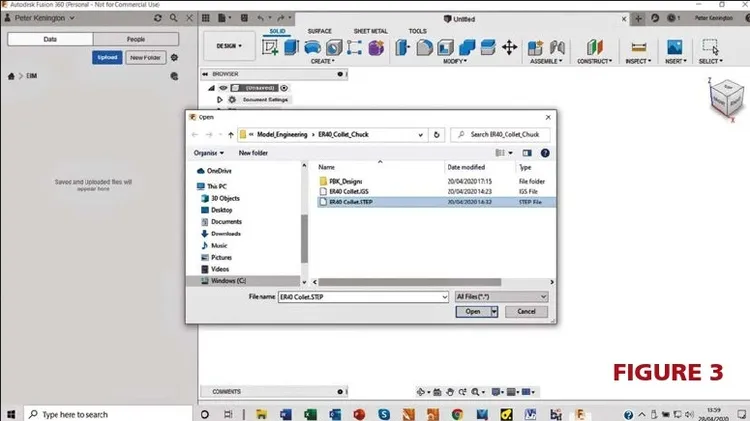
Task: Open Chrome from the taskbar
Action: pos(457,414)
